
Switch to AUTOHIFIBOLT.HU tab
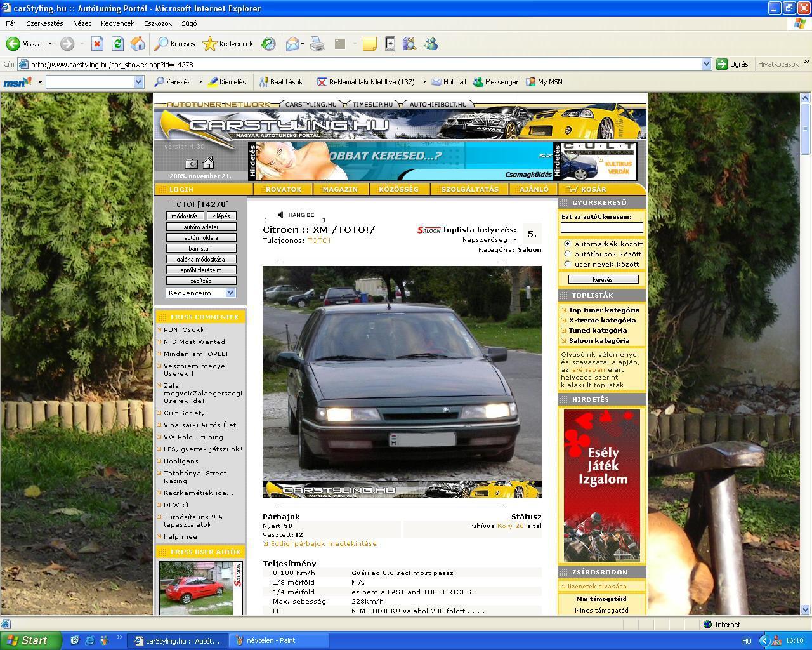[x=438, y=104]
